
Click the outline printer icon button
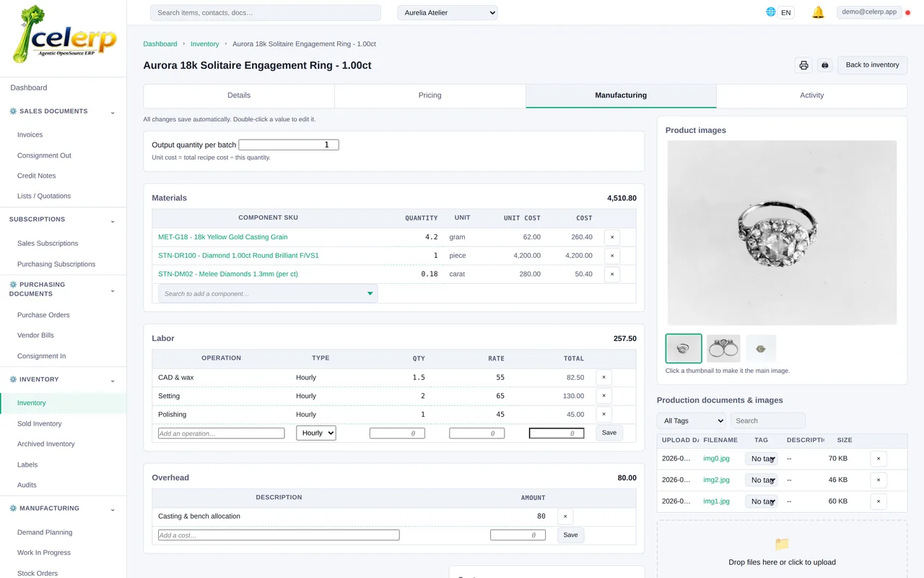pyautogui.click(x=803, y=65)
